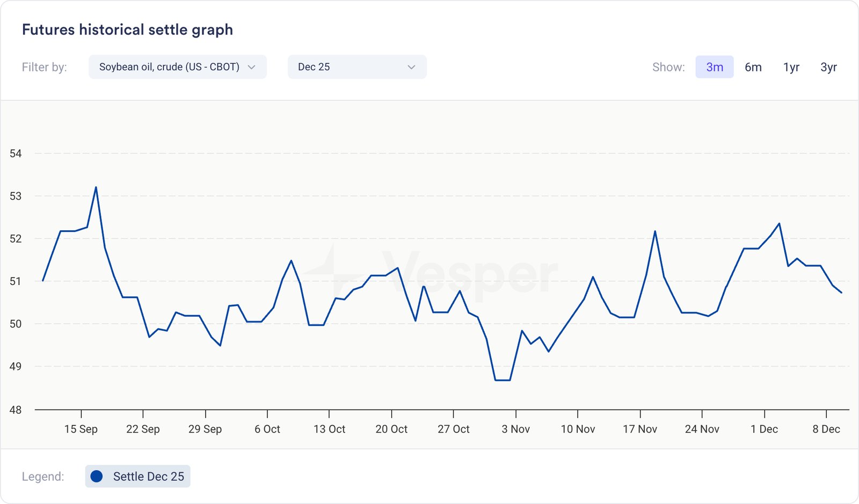Click the September price peak above 53
This screenshot has height=504, width=859.
point(96,187)
